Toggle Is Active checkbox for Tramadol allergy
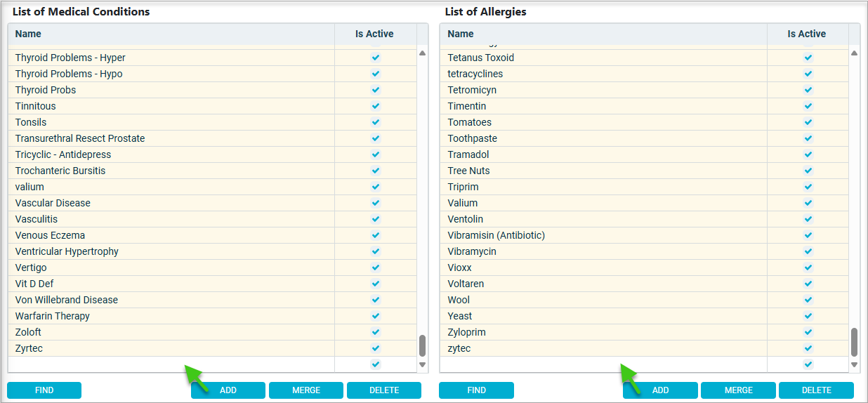Image resolution: width=868 pixels, height=403 pixels. 808,154
